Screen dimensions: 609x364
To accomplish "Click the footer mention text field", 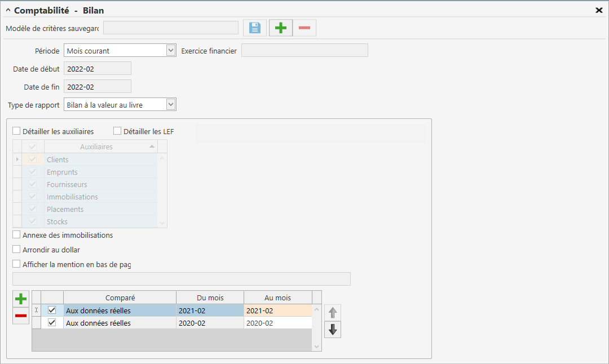I will (x=182, y=279).
